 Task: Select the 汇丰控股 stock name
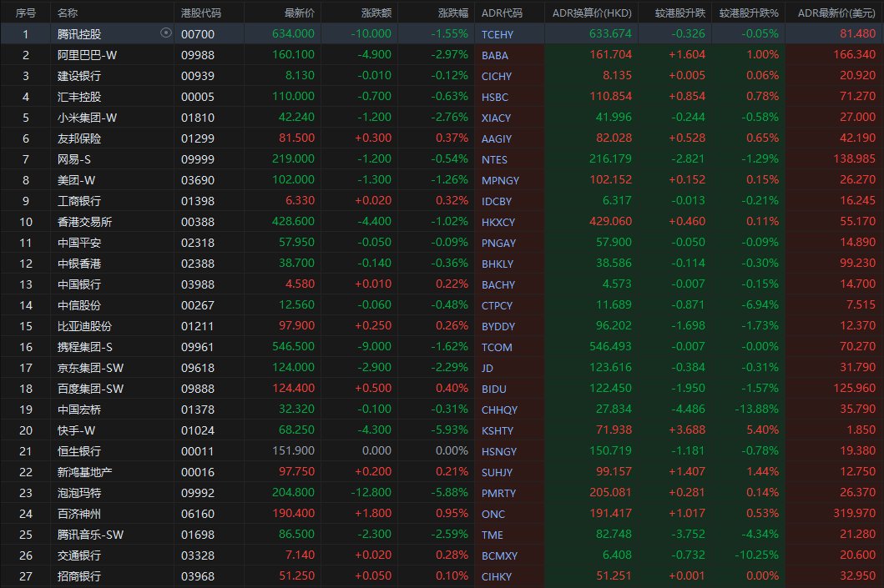coord(79,96)
